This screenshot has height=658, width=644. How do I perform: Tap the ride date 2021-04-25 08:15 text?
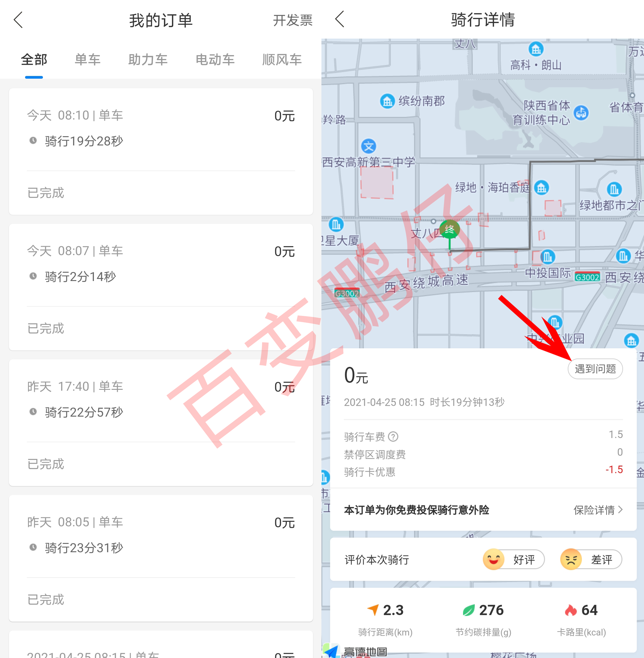coord(384,402)
